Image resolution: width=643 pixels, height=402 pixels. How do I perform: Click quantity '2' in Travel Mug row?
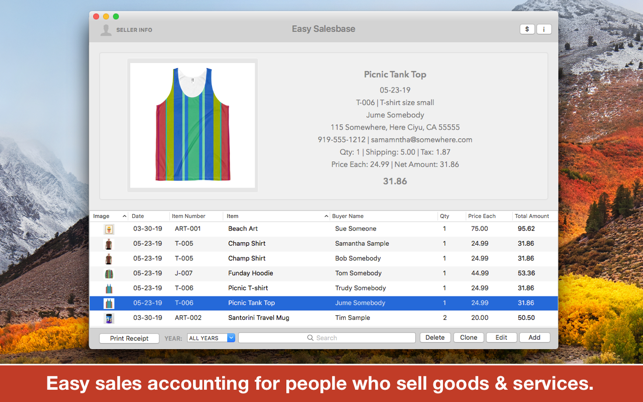pos(445,317)
